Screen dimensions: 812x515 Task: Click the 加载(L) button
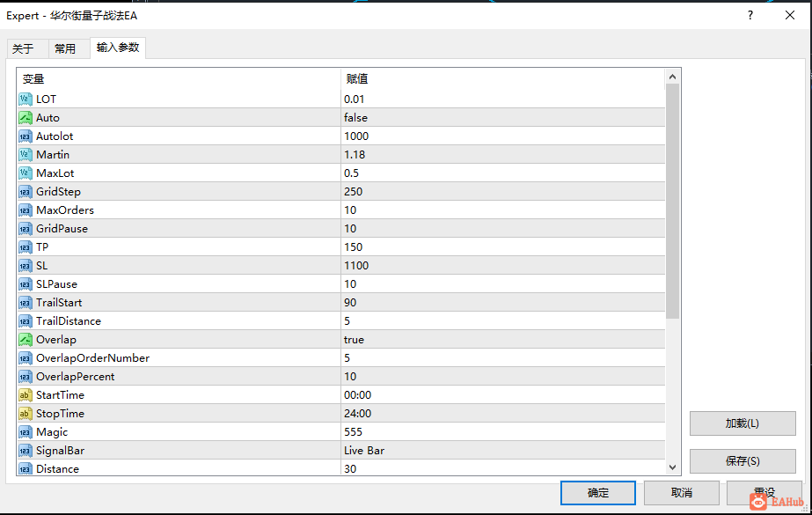pos(743,423)
